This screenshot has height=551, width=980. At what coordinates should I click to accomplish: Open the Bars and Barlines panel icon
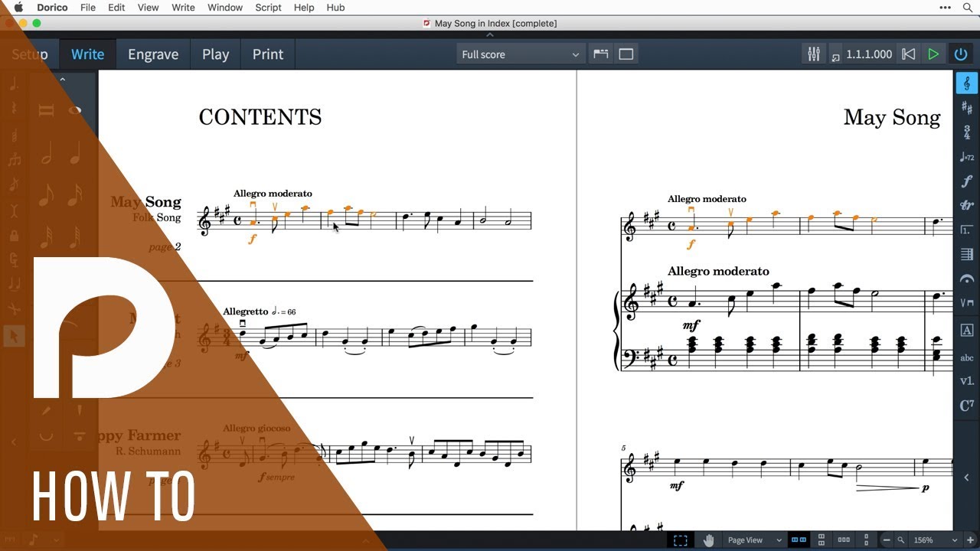(966, 254)
